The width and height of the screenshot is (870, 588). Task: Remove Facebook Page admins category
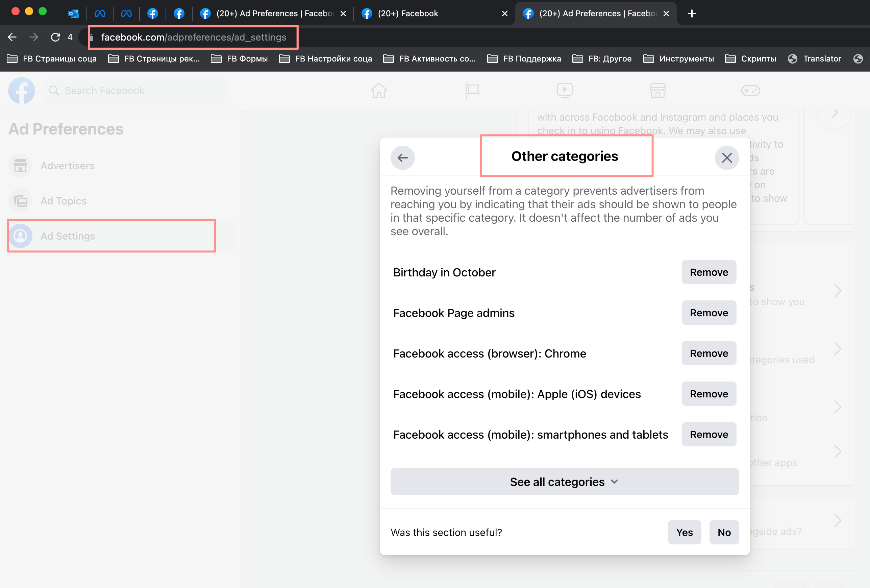(x=709, y=313)
